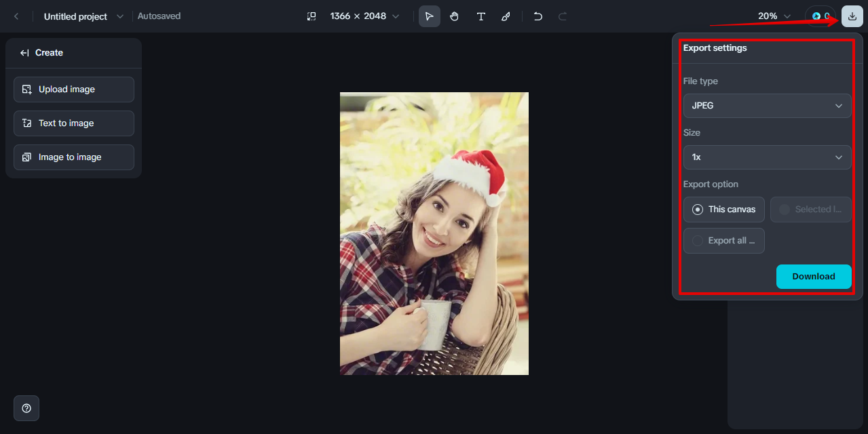Open the 20% zoom level dropdown

[x=775, y=16]
